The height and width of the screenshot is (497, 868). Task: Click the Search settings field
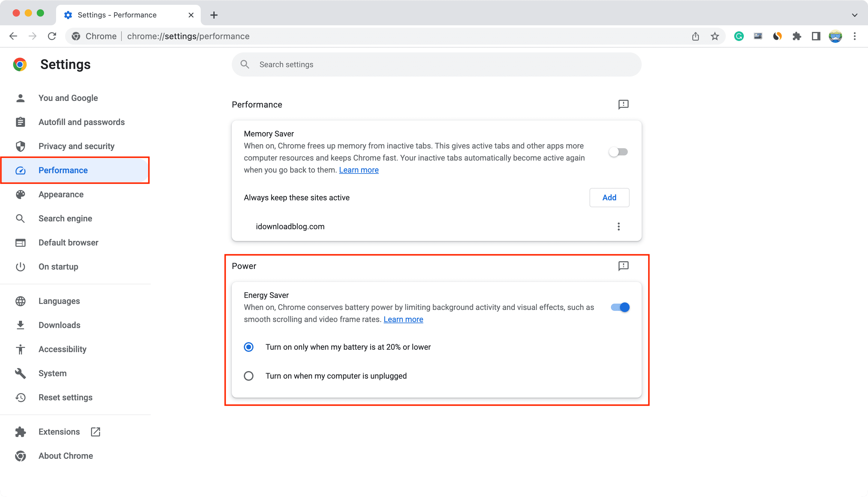[436, 64]
